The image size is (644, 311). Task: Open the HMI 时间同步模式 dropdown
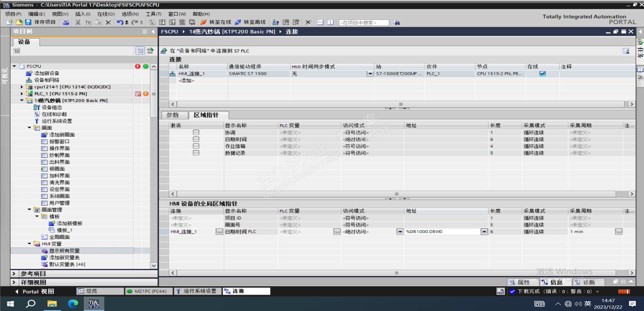(370, 74)
